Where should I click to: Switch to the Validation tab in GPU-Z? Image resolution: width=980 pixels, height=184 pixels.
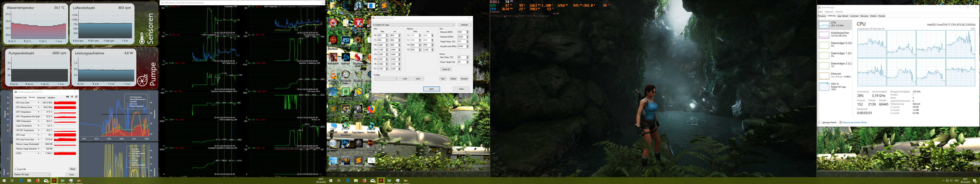51,98
